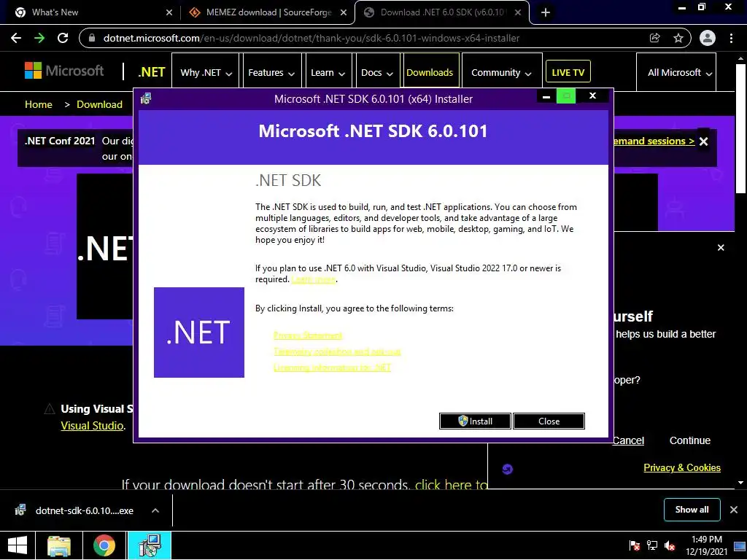Image resolution: width=747 pixels, height=560 pixels.
Task: Expand the Learn menu
Action: (x=328, y=73)
